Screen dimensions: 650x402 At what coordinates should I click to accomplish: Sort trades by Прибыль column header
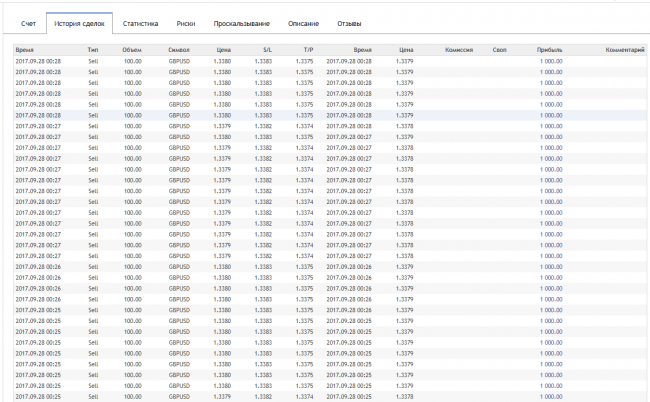(x=549, y=48)
